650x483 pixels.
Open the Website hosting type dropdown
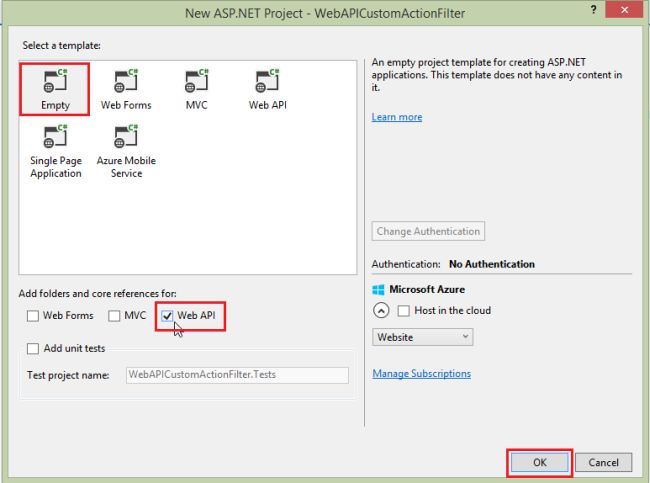click(x=422, y=337)
